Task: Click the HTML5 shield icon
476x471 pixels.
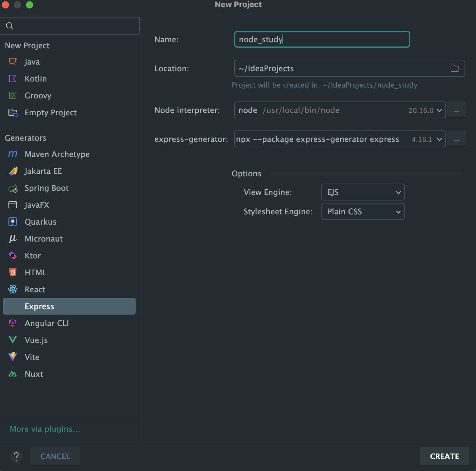Action: (13, 272)
